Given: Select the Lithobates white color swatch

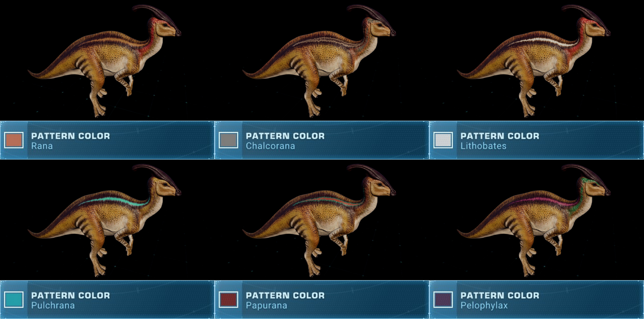Looking at the screenshot, I should point(443,140).
